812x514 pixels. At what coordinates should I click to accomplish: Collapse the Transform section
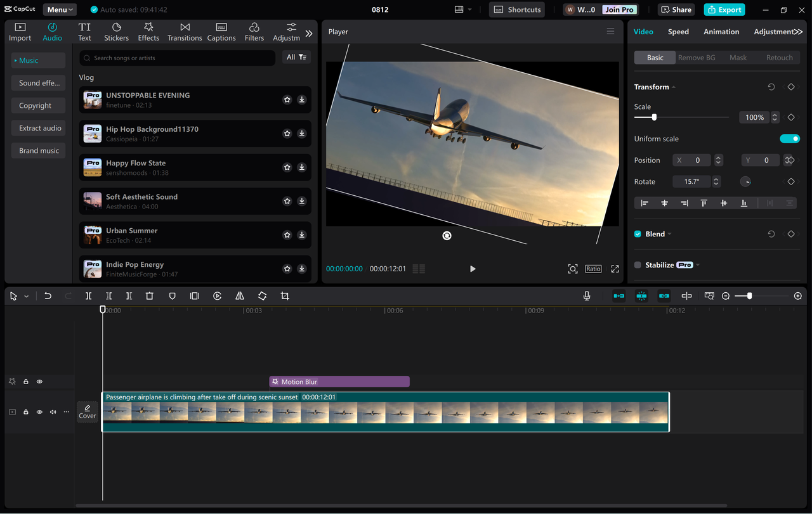(672, 87)
